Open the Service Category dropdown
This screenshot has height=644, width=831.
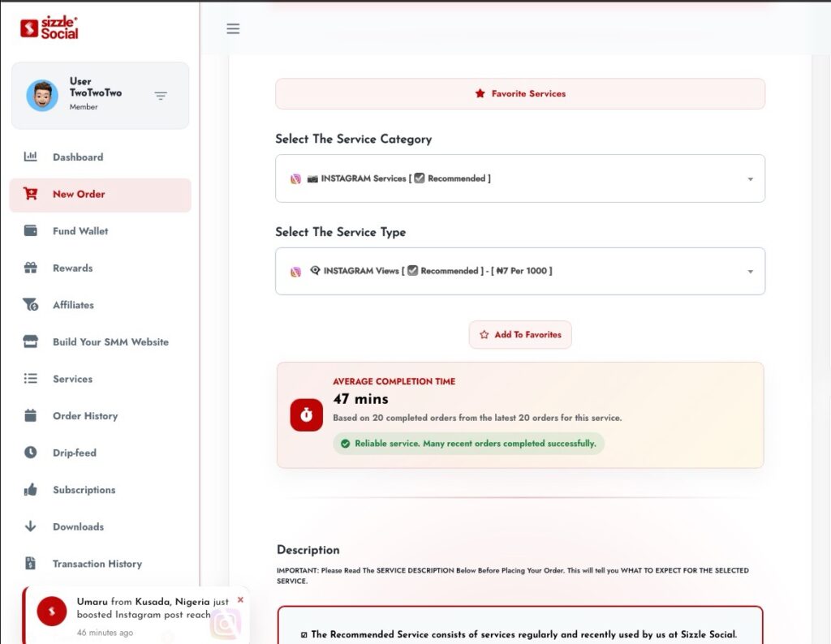pyautogui.click(x=520, y=178)
